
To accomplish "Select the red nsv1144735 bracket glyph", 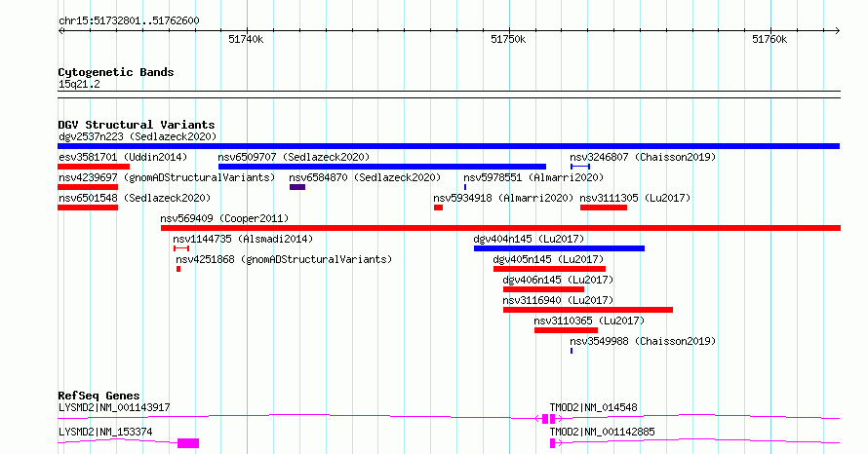I will tap(181, 248).
